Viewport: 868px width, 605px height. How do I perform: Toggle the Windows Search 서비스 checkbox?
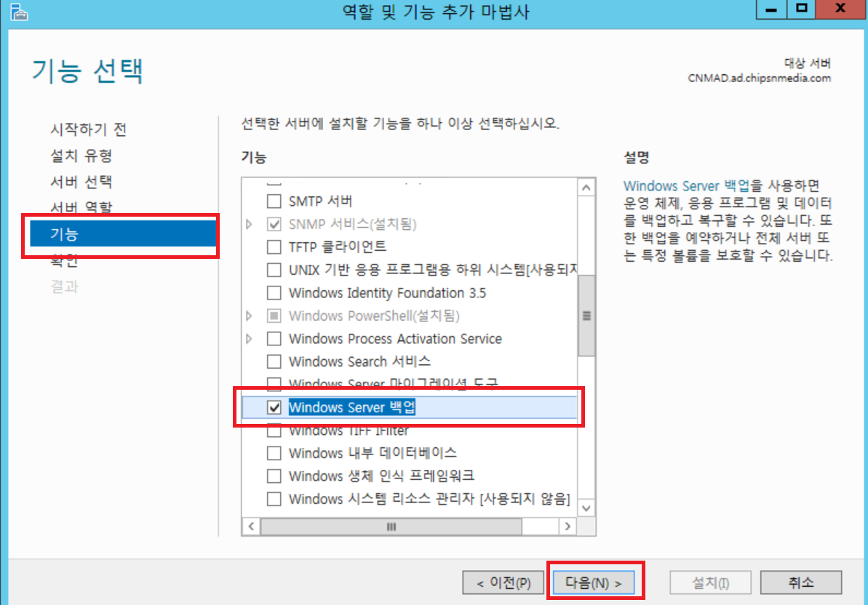click(274, 361)
